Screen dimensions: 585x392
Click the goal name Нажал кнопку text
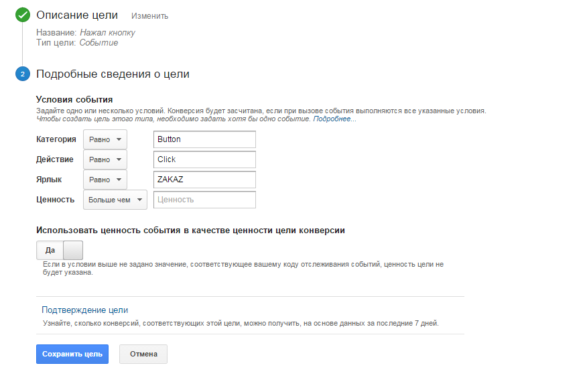[x=107, y=31]
